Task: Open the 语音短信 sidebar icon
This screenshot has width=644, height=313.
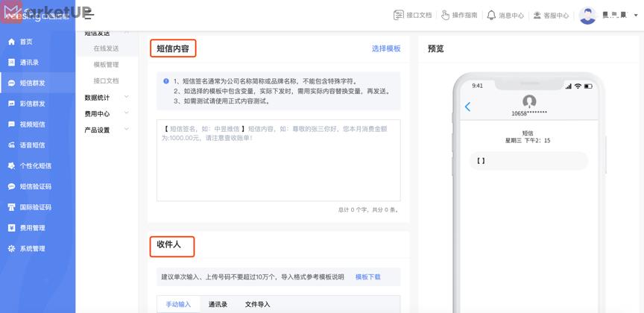Action: coord(11,145)
